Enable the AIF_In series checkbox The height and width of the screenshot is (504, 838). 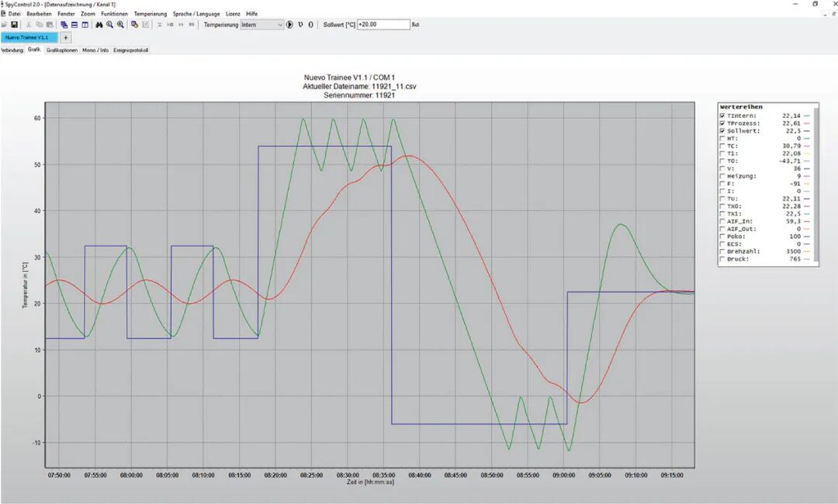[722, 221]
